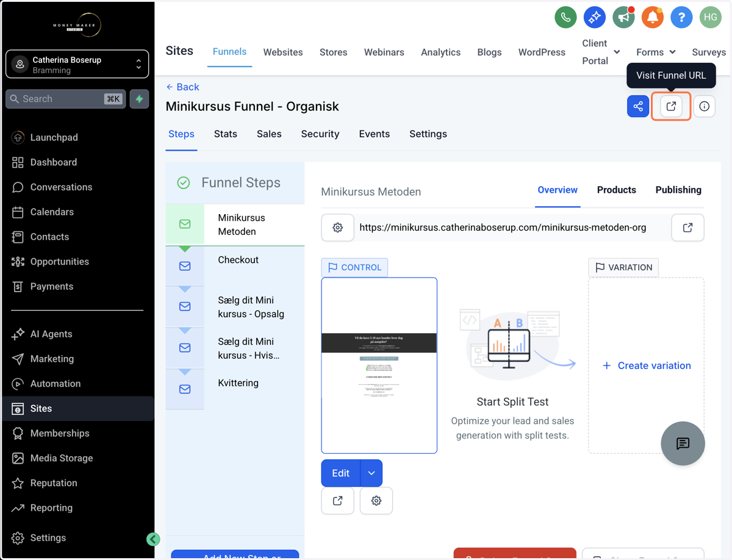
Task: Open the Blogs tab
Action: pyautogui.click(x=489, y=52)
